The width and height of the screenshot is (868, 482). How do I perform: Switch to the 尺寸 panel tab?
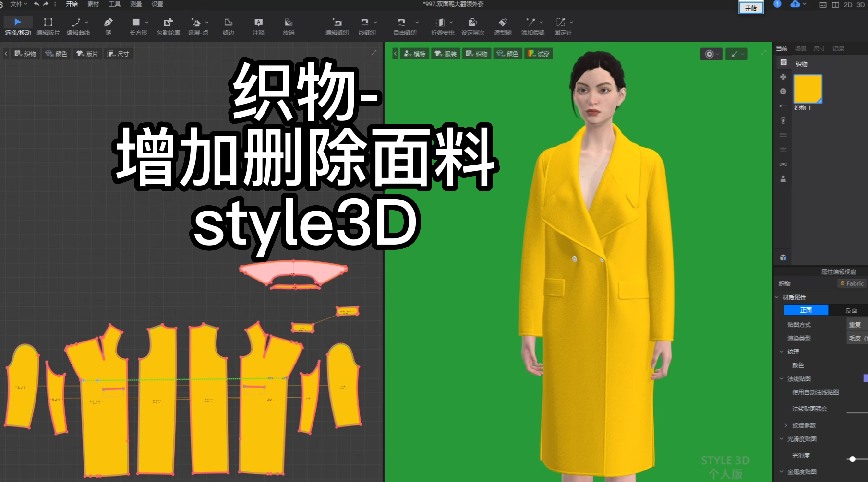pyautogui.click(x=819, y=48)
